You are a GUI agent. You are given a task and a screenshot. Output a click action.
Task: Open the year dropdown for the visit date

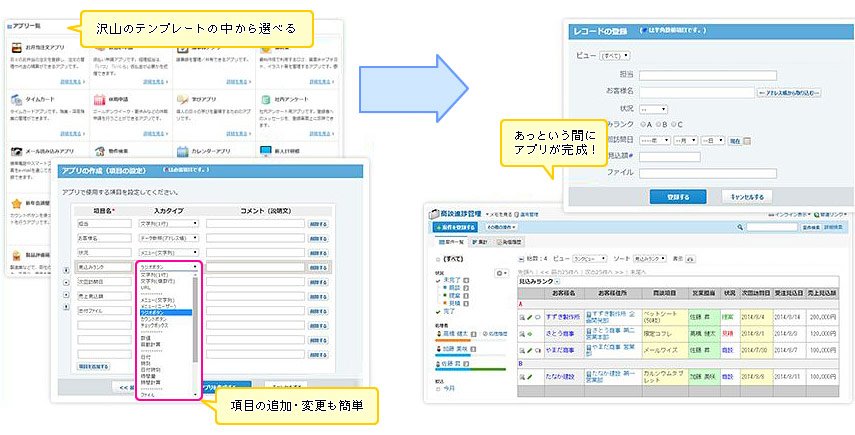coord(655,141)
